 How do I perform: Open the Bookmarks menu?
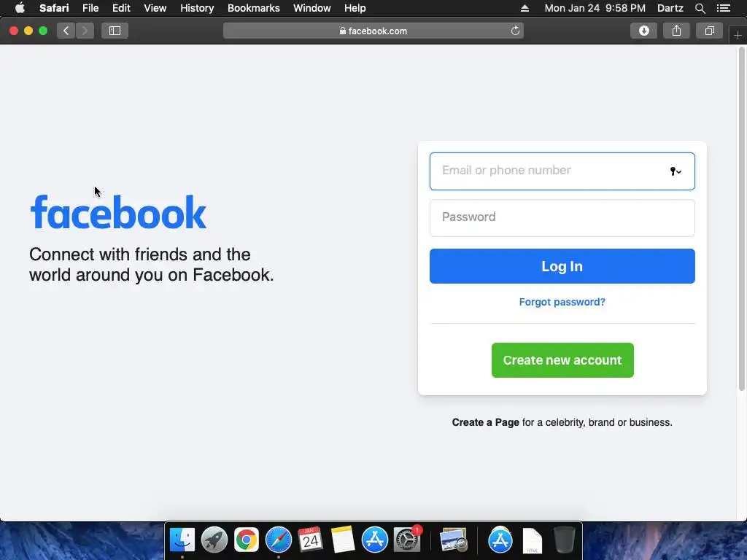click(253, 8)
